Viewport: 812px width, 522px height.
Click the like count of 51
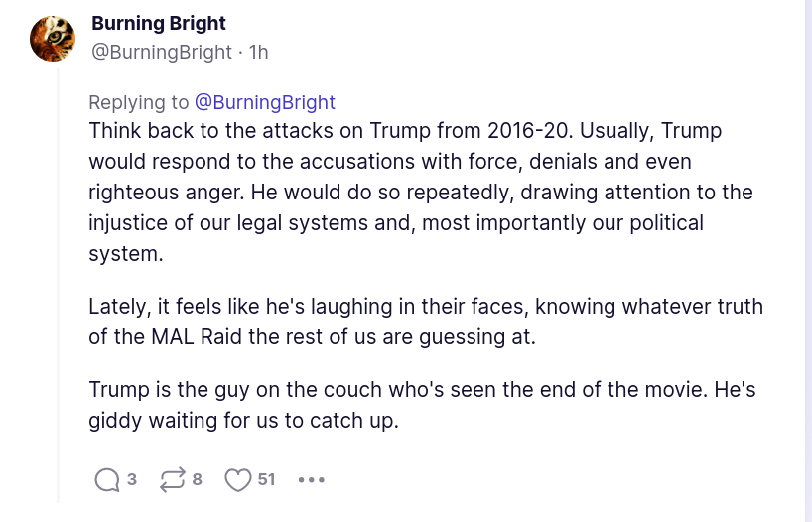266,480
